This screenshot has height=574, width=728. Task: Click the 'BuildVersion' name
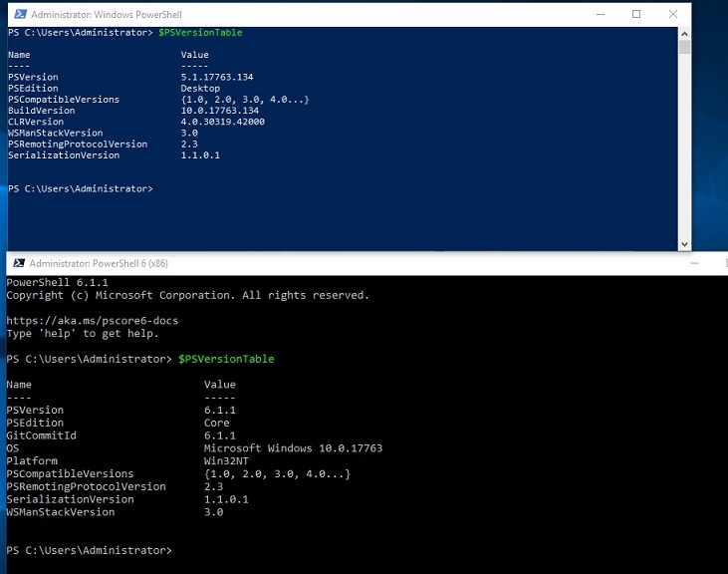click(x=41, y=111)
